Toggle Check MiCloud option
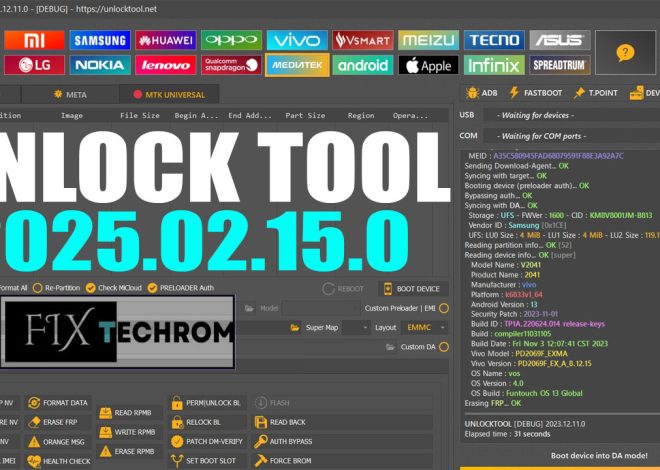Screen dimensions: 660x470 114,288
